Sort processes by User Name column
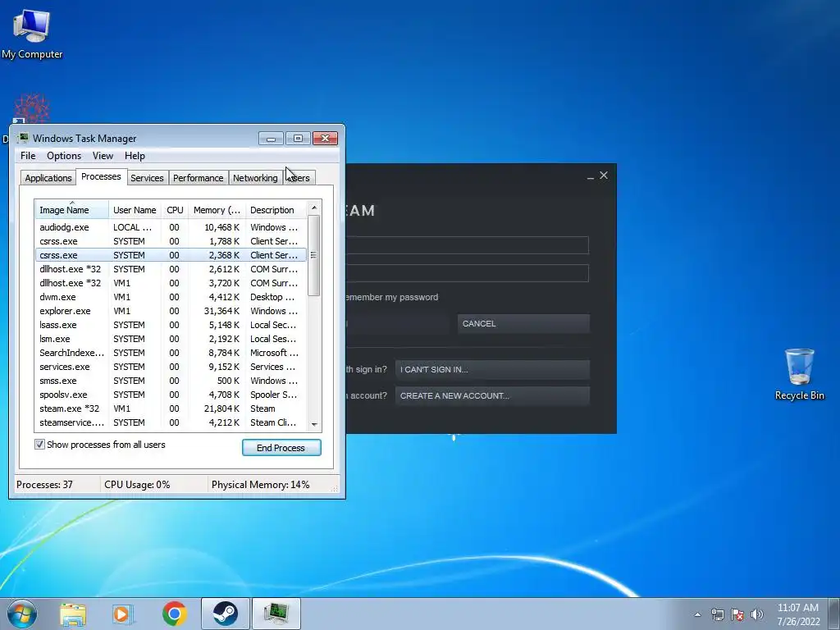 click(x=135, y=210)
